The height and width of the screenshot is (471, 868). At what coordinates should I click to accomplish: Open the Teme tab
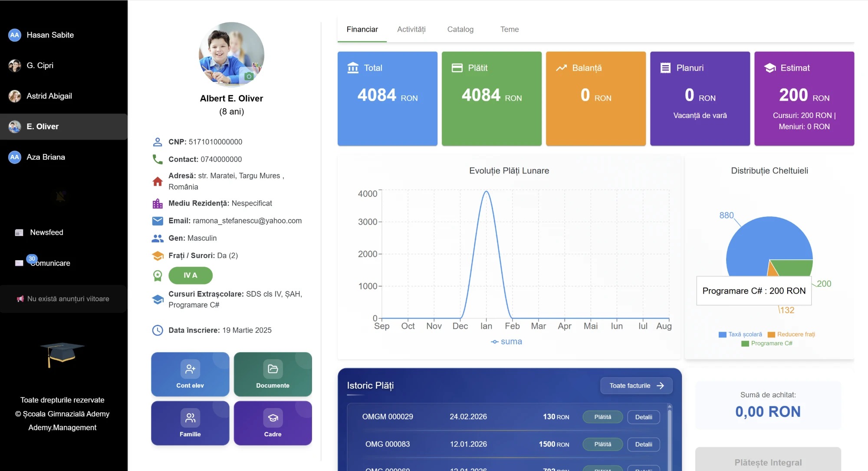tap(509, 29)
